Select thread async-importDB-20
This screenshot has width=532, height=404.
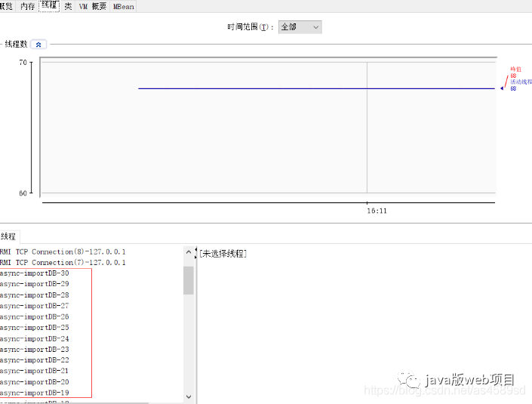click(x=35, y=382)
